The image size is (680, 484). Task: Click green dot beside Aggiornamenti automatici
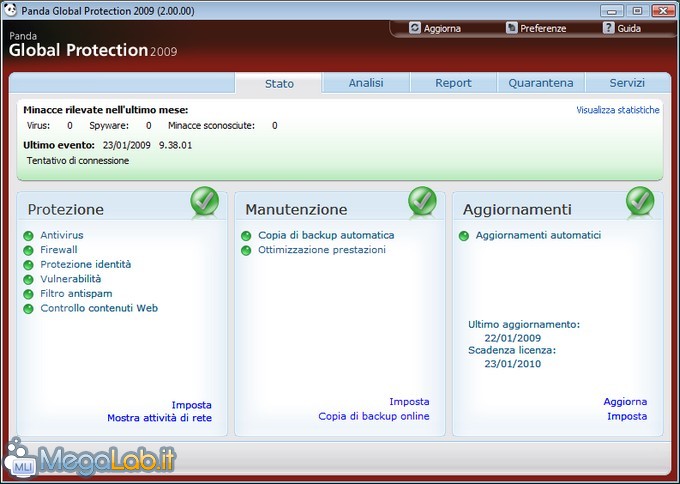464,236
